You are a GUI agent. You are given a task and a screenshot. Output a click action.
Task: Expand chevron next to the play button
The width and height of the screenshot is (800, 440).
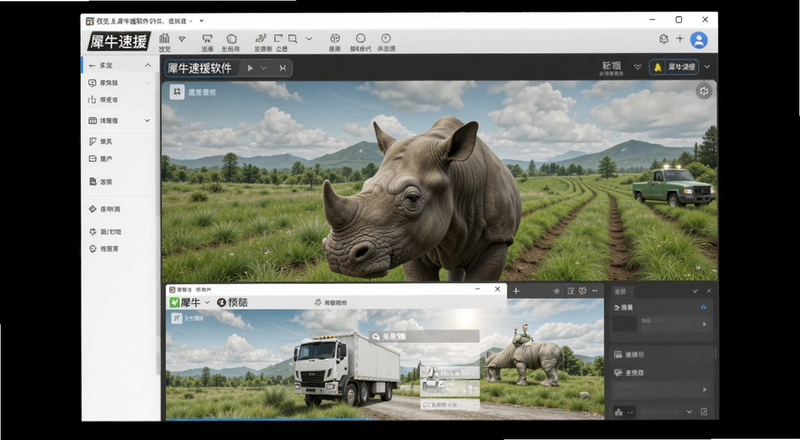click(x=264, y=68)
